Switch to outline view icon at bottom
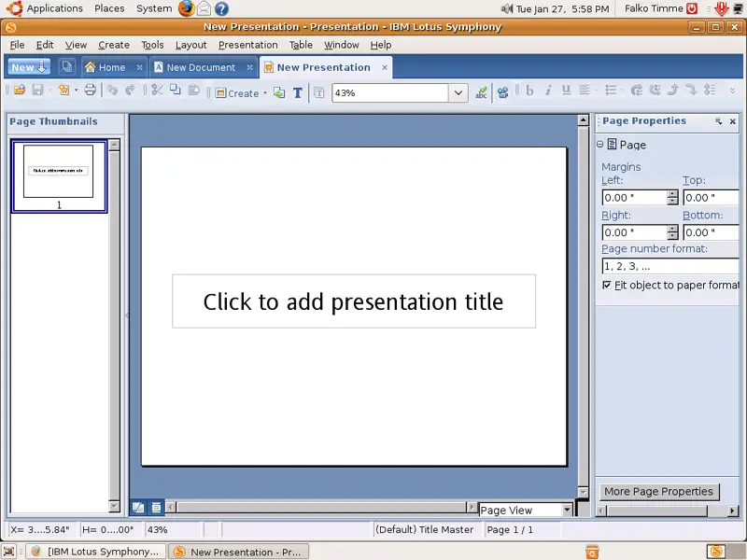The height and width of the screenshot is (560, 747). 156,508
